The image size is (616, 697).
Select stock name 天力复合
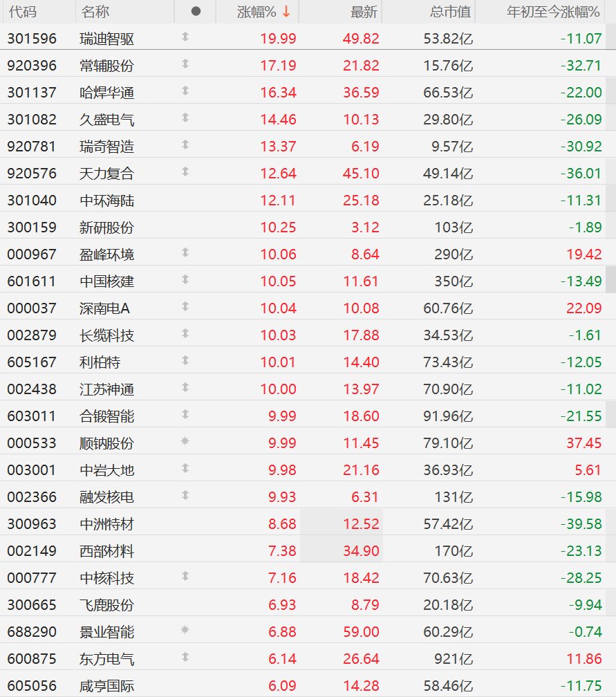click(x=106, y=174)
